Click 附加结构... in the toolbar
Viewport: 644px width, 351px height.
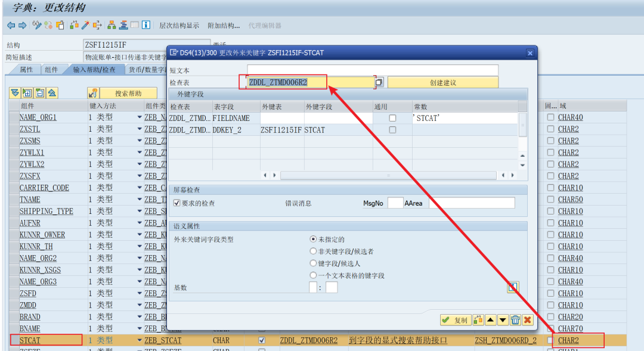click(x=224, y=26)
